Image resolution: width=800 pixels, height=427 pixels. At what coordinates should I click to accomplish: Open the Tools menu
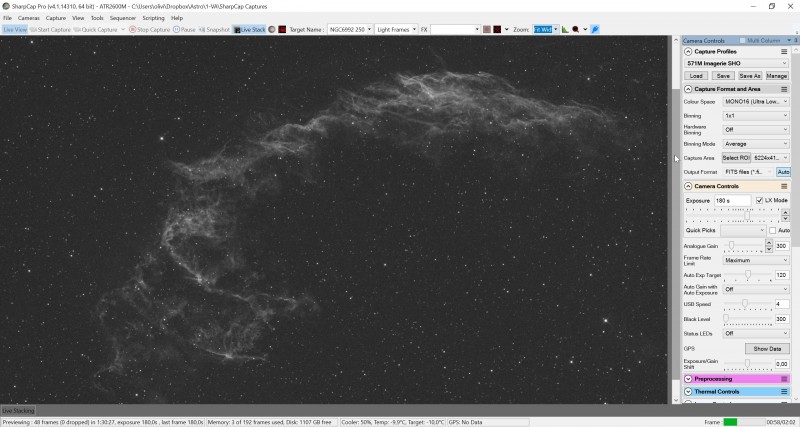coord(97,18)
